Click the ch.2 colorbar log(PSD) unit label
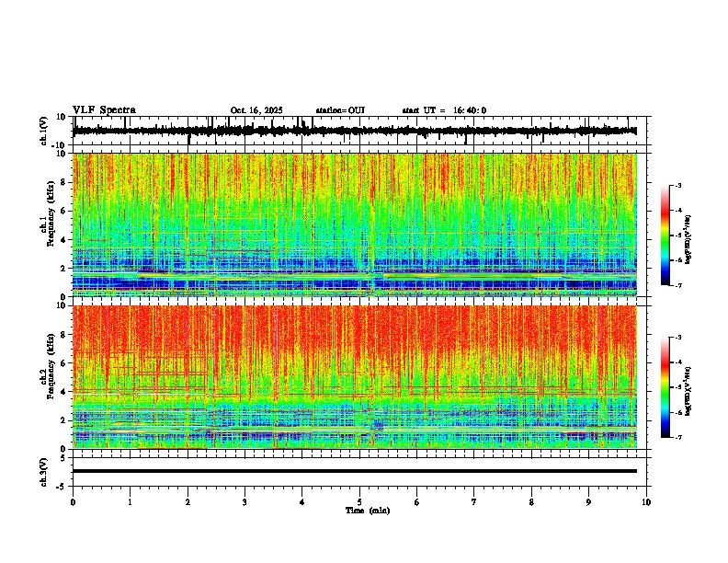Viewport: 728px width, 563px height. click(688, 391)
